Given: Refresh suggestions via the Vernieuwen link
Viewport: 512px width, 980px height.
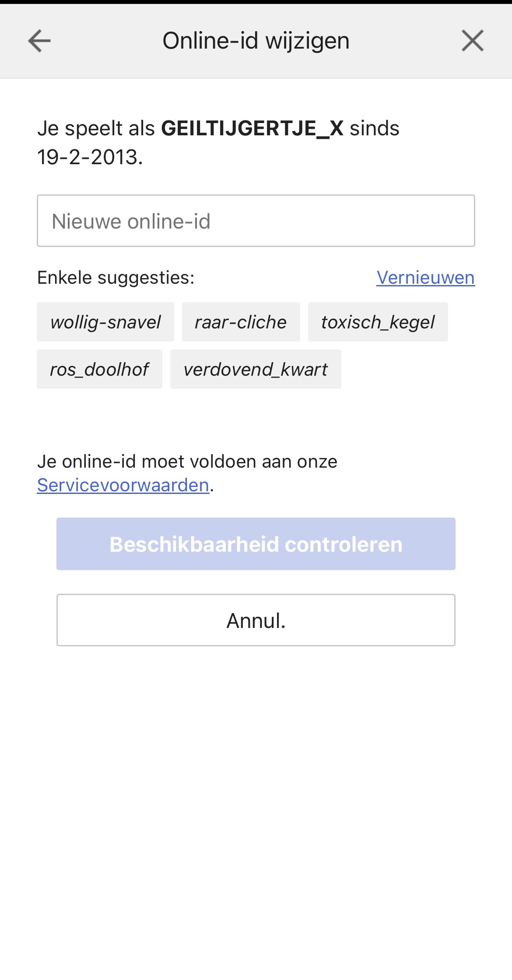Looking at the screenshot, I should pyautogui.click(x=425, y=278).
